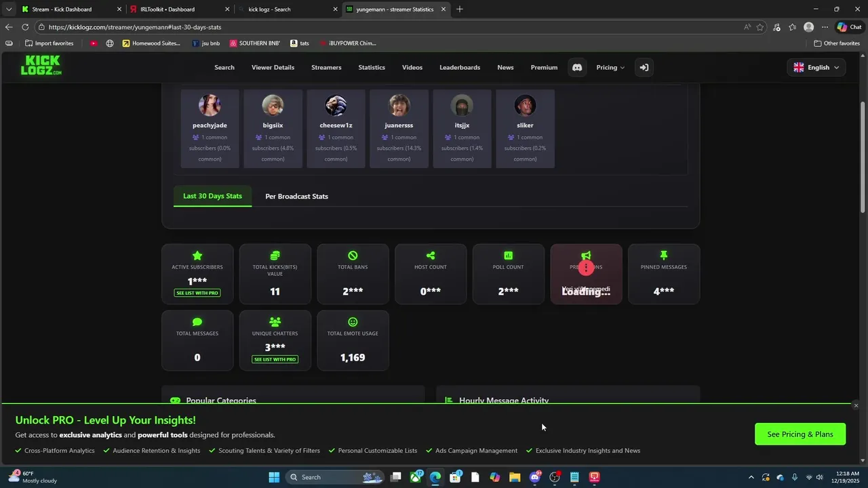This screenshot has height=488, width=868.
Task: Open Microsoft Edge from the taskbar
Action: click(435, 477)
